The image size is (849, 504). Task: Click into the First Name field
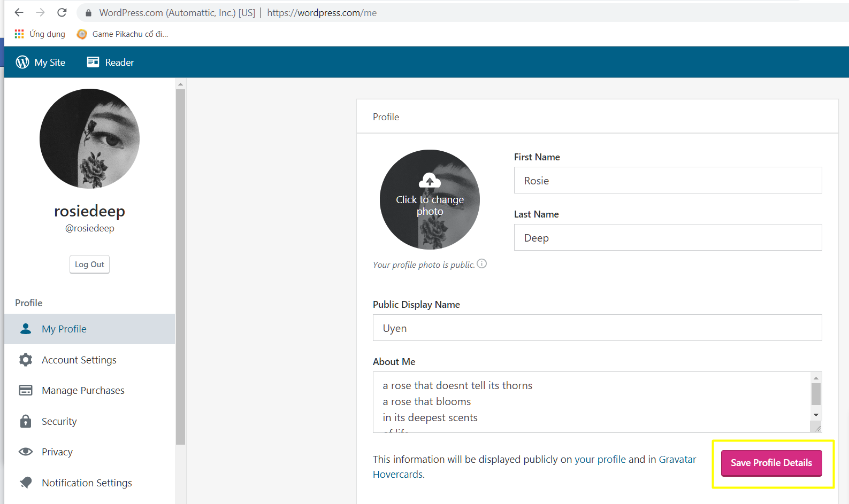pyautogui.click(x=668, y=180)
